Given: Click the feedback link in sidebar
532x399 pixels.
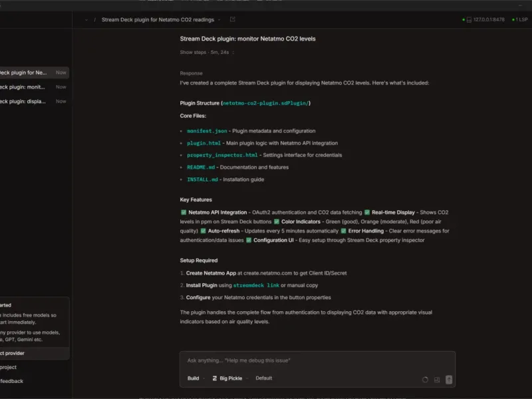Looking at the screenshot, I should point(11,381).
